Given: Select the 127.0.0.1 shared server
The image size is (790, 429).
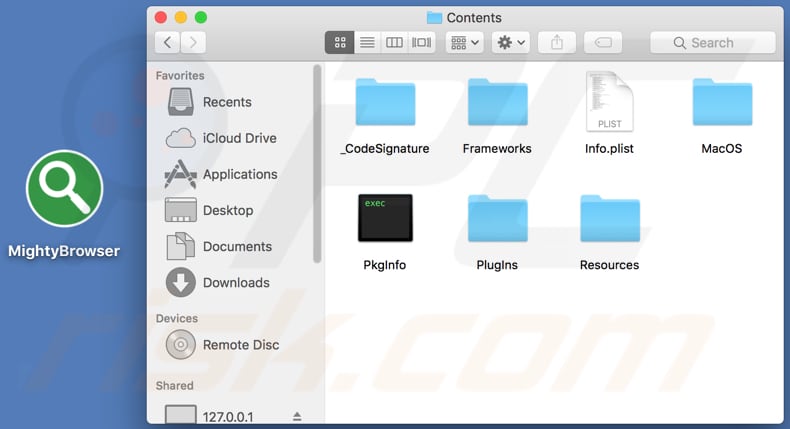Looking at the screenshot, I should click(210, 416).
